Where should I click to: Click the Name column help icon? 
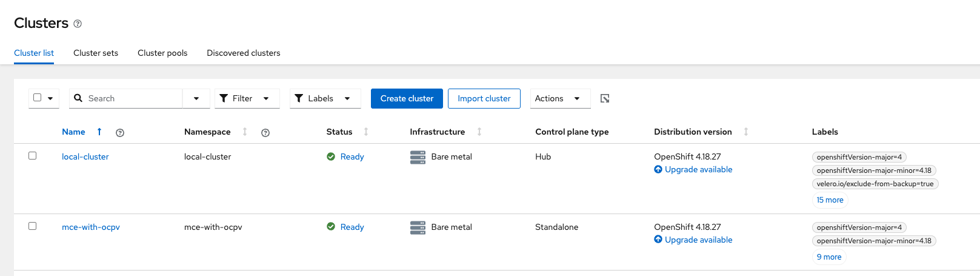tap(120, 133)
